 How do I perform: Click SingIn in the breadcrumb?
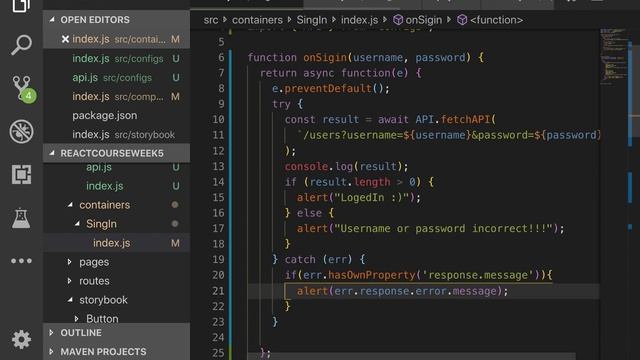(311, 20)
